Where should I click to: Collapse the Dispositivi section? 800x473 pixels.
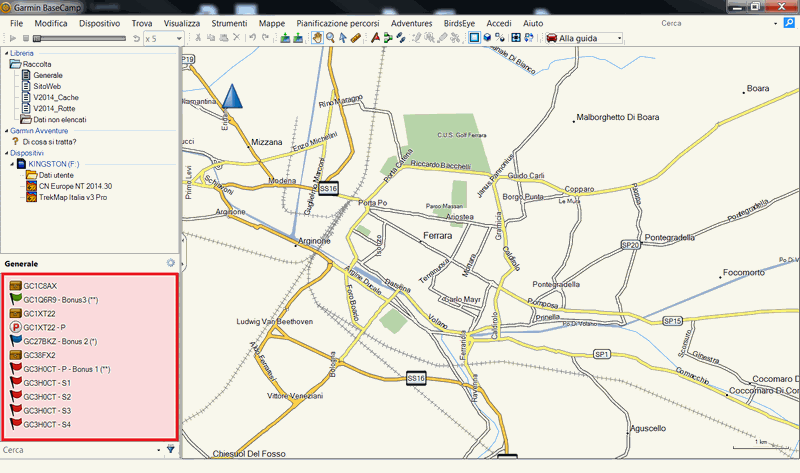[x=7, y=153]
